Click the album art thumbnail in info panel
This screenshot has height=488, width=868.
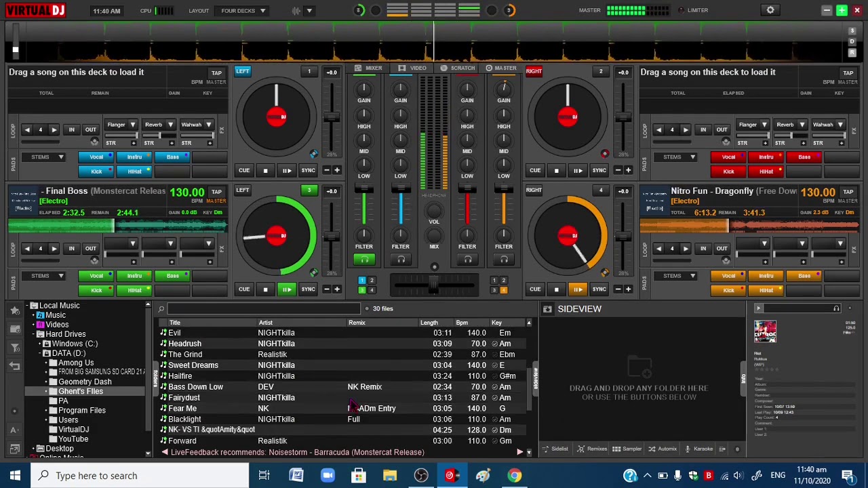[765, 331]
